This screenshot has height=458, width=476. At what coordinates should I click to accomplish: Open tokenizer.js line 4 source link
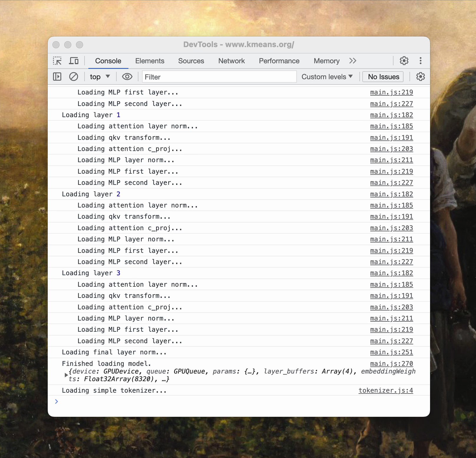[x=386, y=390]
